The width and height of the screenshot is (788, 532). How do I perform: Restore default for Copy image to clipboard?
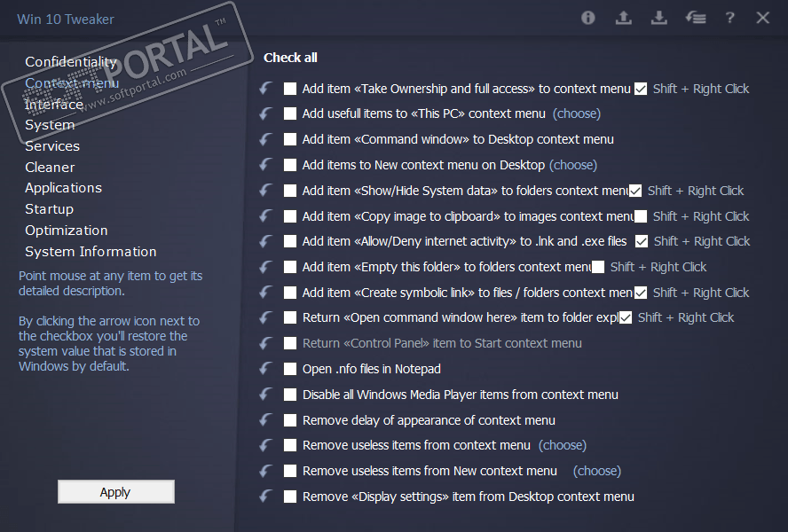pos(266,216)
